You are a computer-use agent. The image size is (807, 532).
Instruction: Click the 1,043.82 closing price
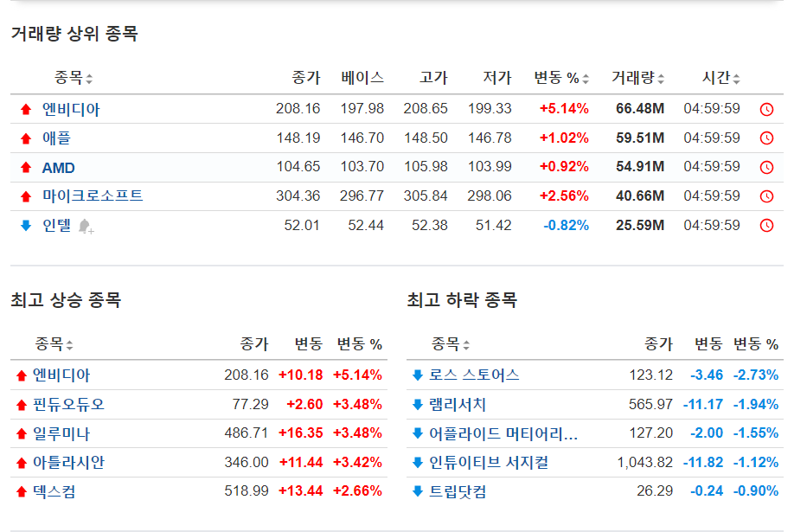pos(645,463)
